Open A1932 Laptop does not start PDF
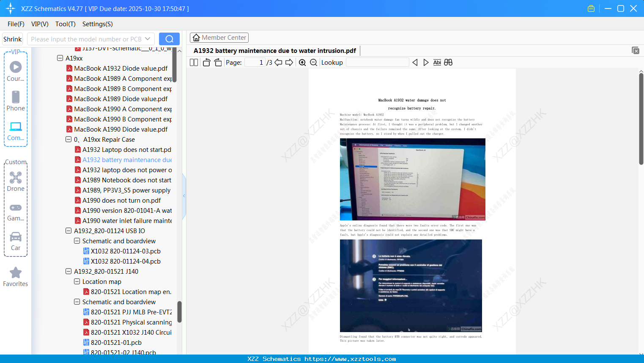 click(x=123, y=150)
